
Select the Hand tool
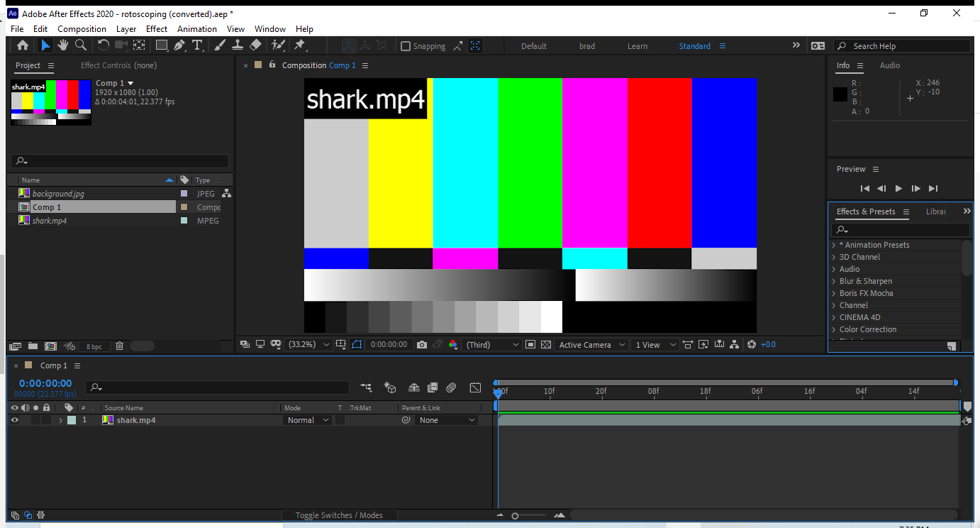(63, 45)
